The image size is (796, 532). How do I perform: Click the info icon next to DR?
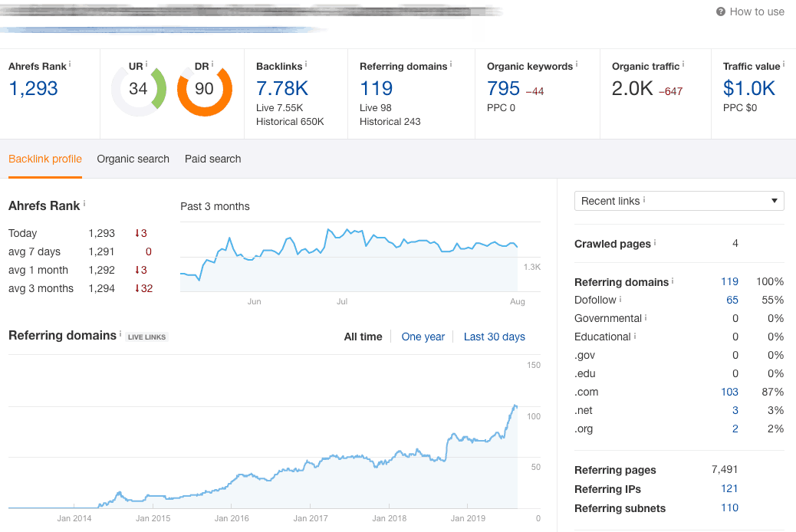coord(212,64)
